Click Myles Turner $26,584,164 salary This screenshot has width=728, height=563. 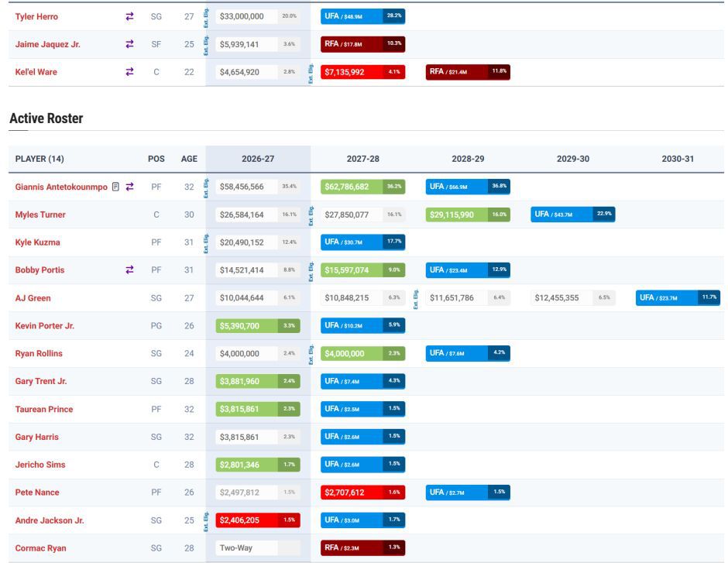(242, 215)
